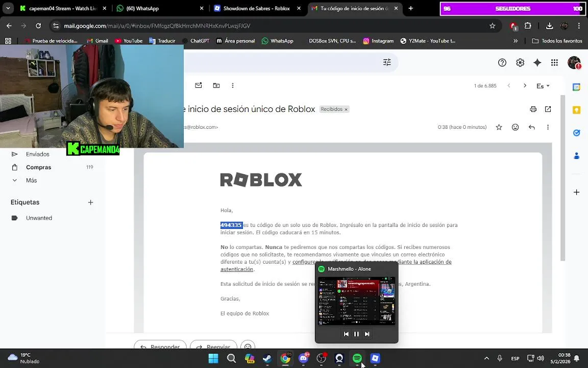Open email in new window
This screenshot has height=368, width=588.
[x=548, y=109]
